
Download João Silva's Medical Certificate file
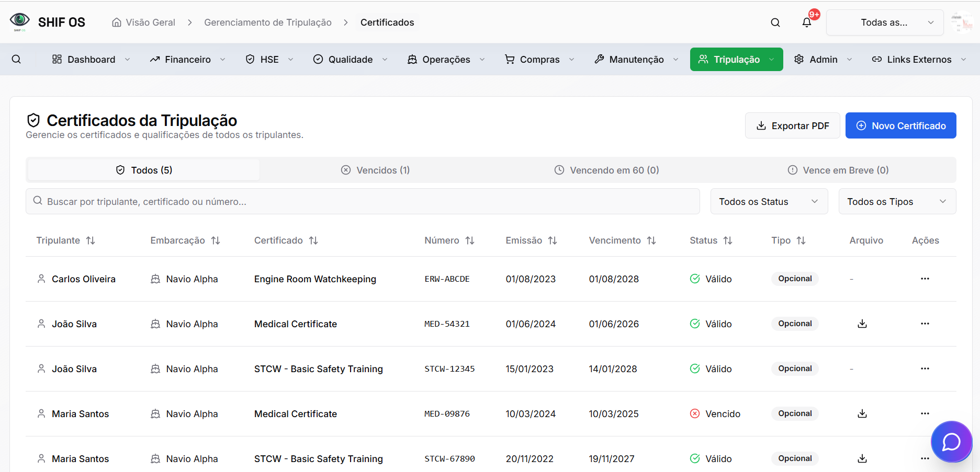[862, 324]
